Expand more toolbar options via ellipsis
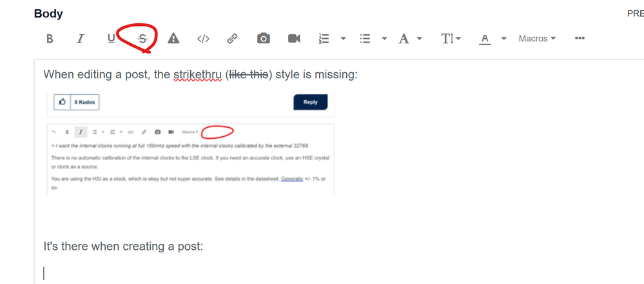Screen dimensions: 644x284 coord(580,38)
